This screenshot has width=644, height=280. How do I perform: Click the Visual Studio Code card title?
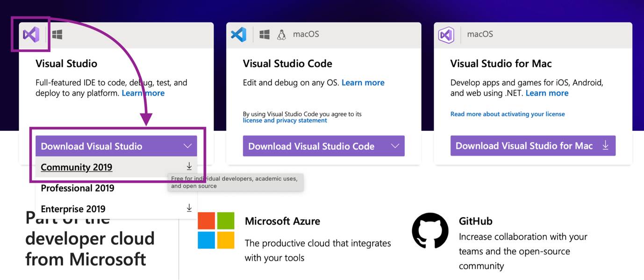[287, 64]
